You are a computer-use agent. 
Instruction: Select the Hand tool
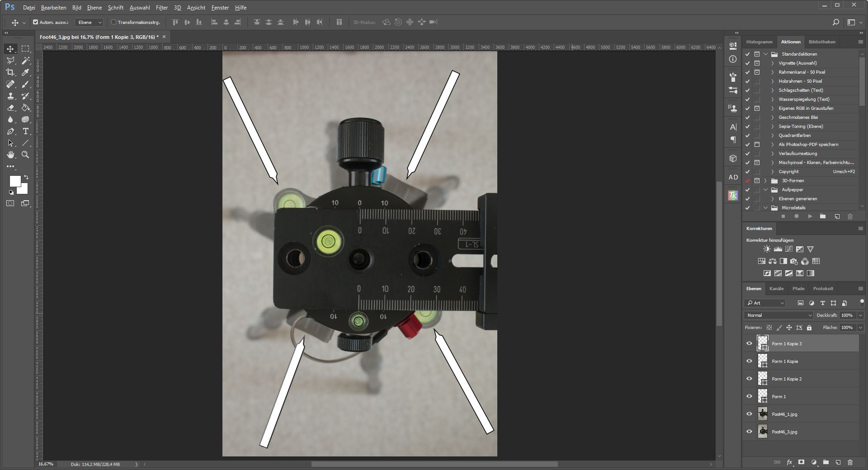[10, 155]
